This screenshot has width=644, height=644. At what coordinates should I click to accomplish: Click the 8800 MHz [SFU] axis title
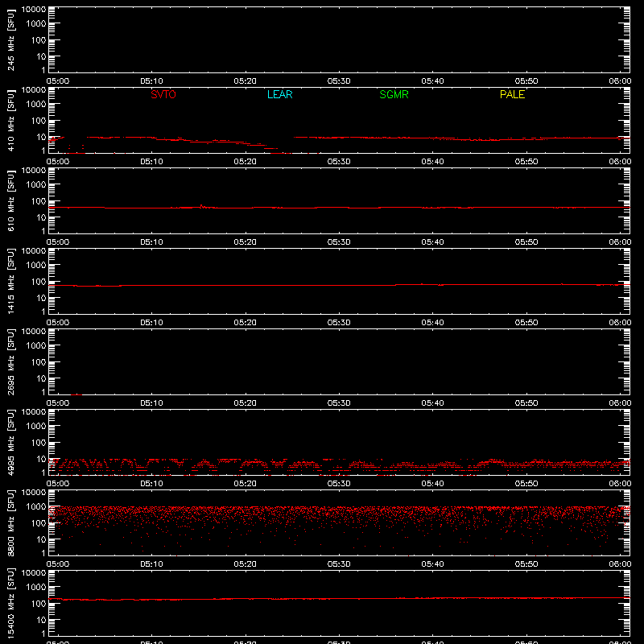(10, 522)
